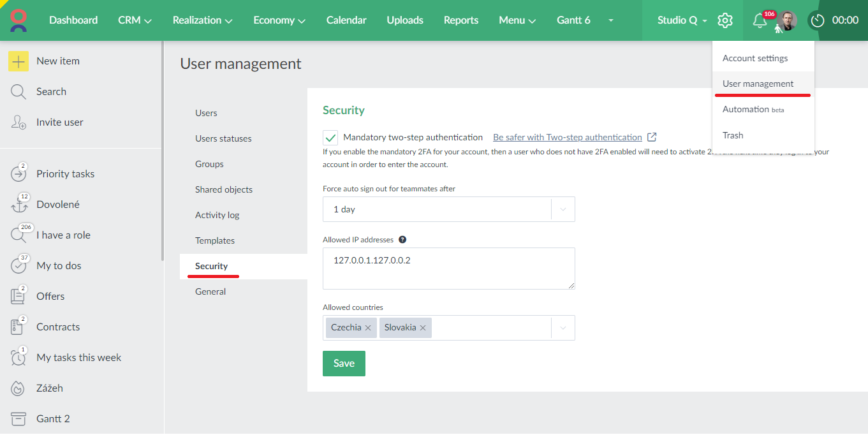Screen dimensions: 868x435
Task: Click the Zážeh flame icon
Action: [x=18, y=388]
